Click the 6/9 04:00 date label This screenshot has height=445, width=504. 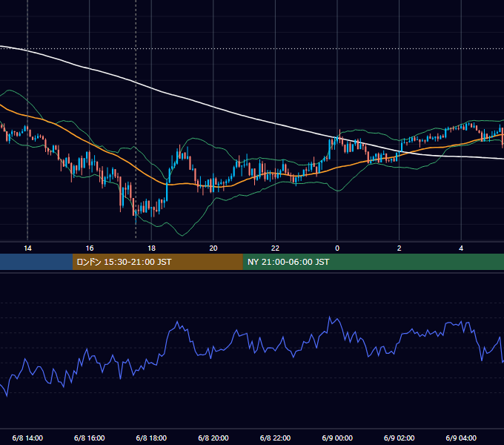click(461, 438)
